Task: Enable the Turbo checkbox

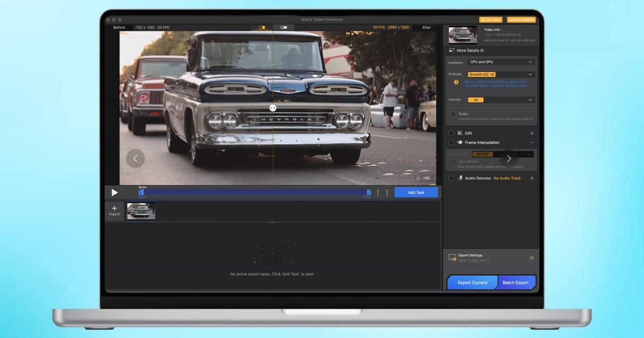Action: pos(453,114)
